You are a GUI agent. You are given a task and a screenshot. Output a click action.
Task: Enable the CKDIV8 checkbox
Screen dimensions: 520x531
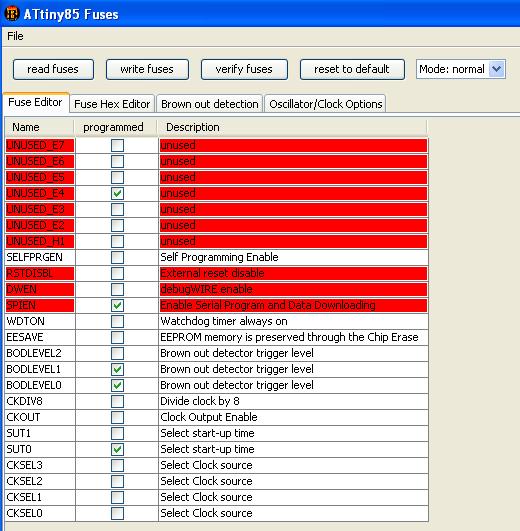tap(117, 401)
